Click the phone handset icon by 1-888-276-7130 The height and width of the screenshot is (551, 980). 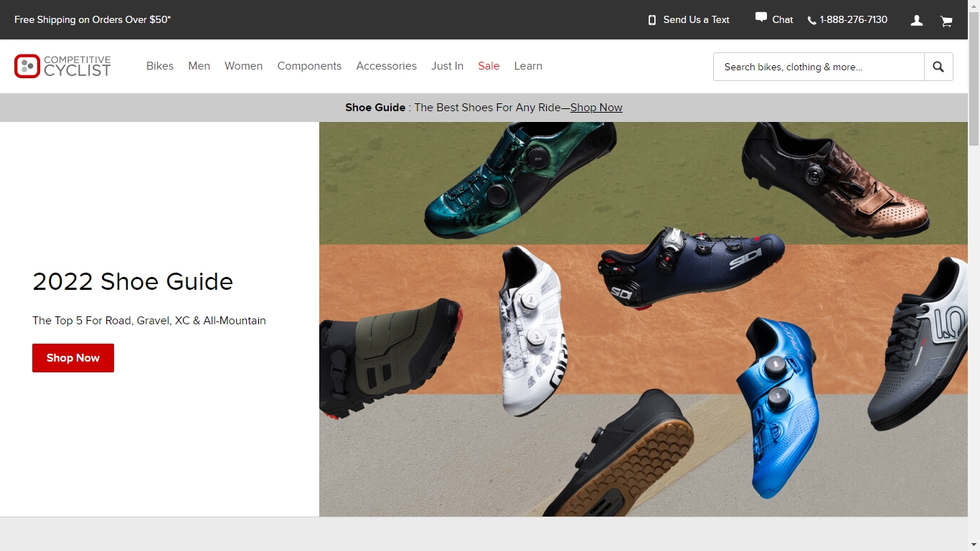pos(812,21)
